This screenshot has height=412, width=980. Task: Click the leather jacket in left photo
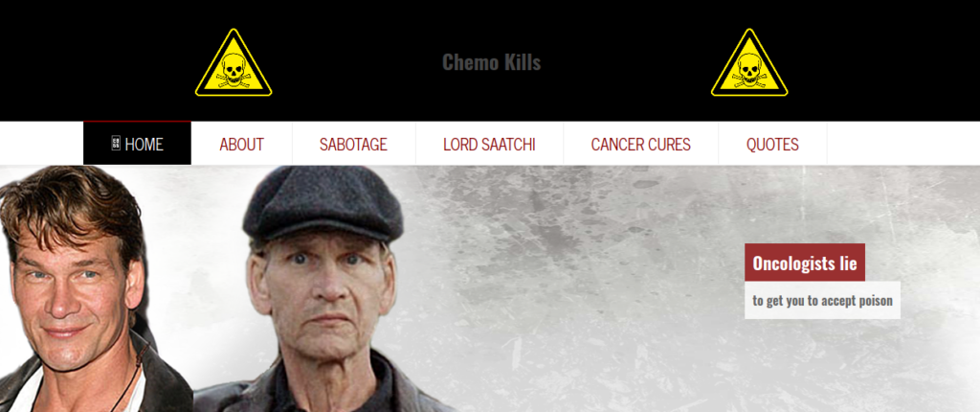163,382
